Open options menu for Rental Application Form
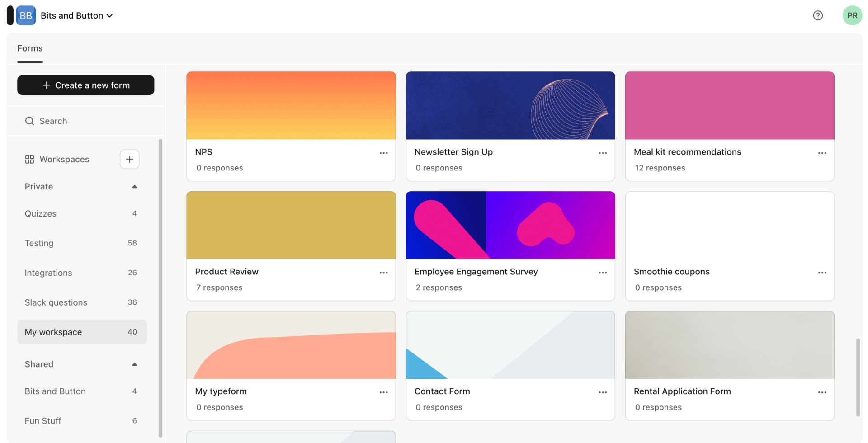868x443 pixels. [x=822, y=392]
